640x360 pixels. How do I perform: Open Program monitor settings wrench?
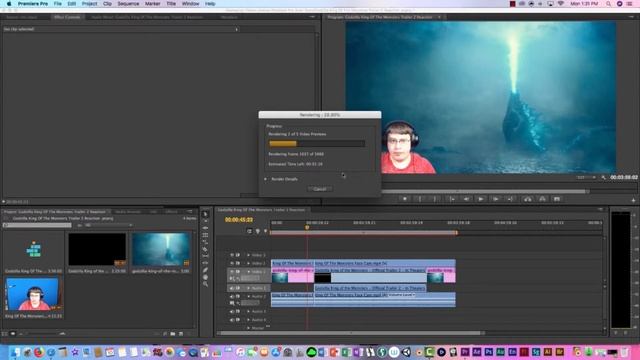(604, 178)
